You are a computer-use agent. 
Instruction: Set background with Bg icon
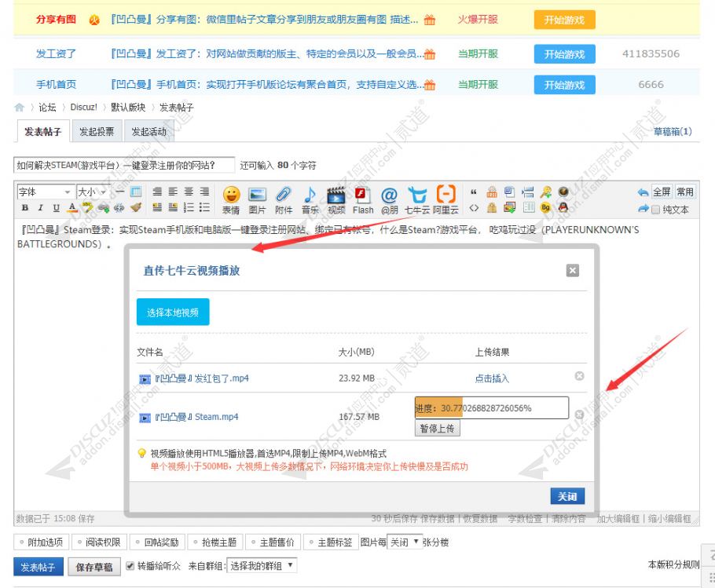545,208
